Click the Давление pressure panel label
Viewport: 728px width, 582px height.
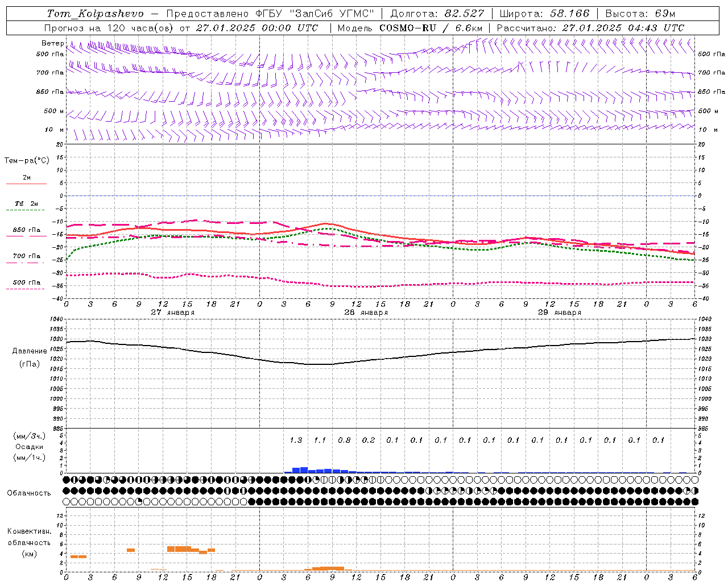pos(30,351)
